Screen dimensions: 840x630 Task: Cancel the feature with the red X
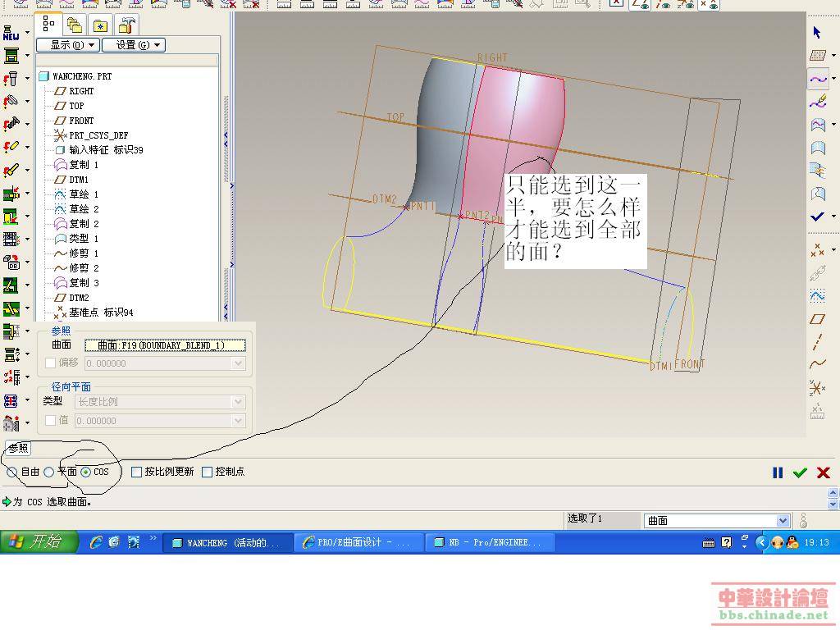823,472
